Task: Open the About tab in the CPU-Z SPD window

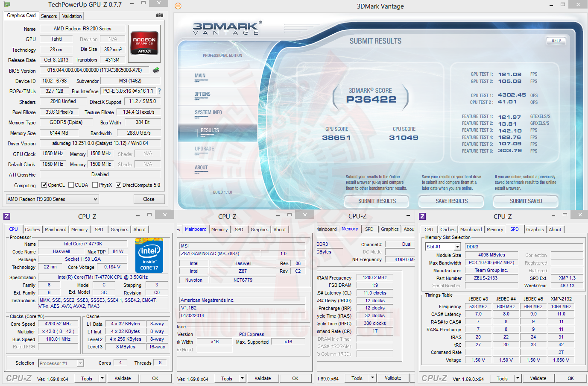Action: tap(555, 230)
